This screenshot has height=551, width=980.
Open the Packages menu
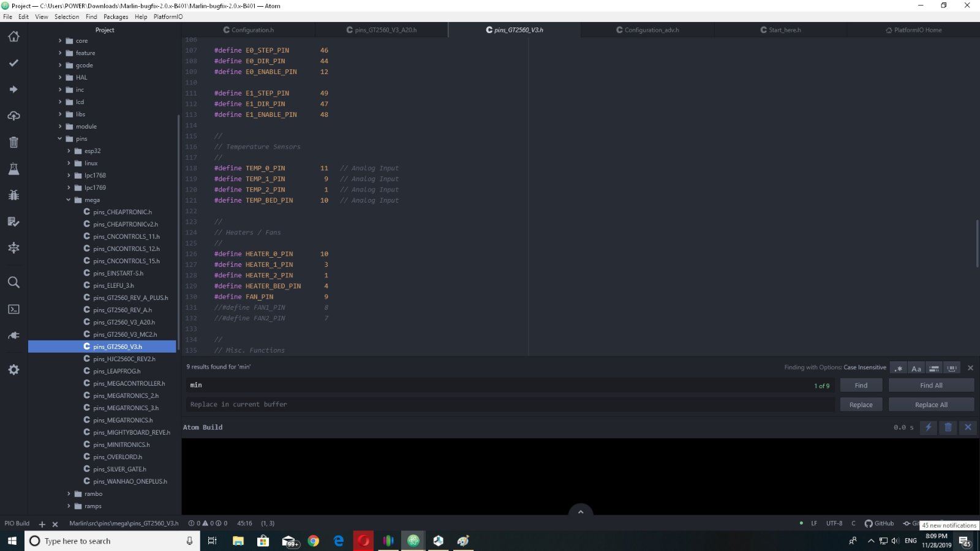click(116, 17)
